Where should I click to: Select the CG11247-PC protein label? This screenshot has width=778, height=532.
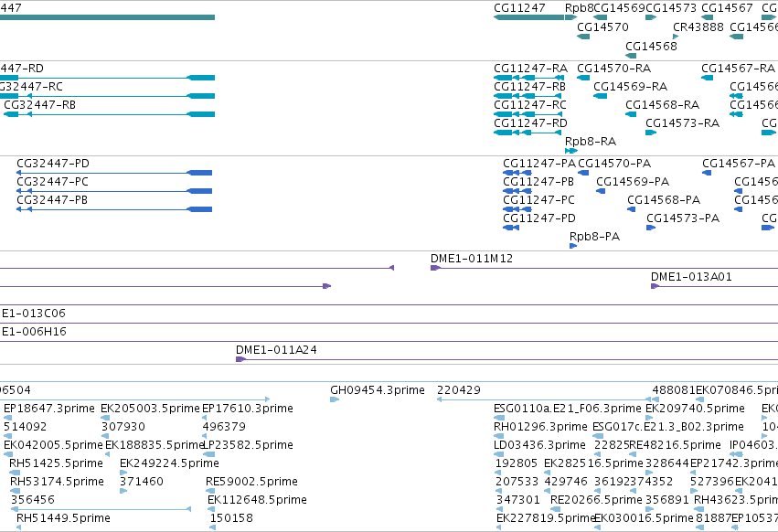[538, 200]
